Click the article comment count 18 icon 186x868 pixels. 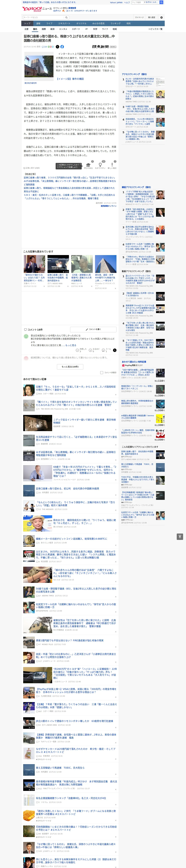(44, 47)
